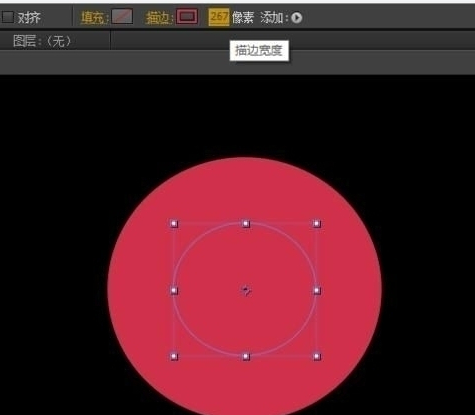Open 描边 stroke options link
This screenshot has height=415, width=475.
coord(159,18)
